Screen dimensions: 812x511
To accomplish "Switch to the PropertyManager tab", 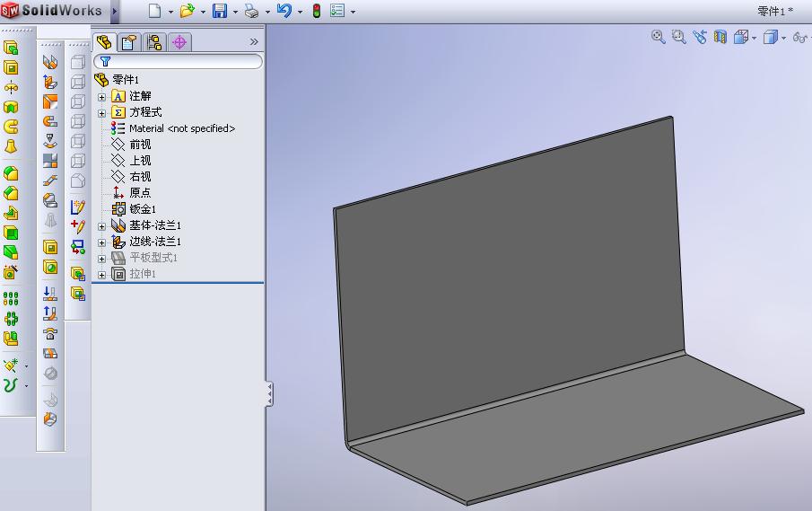I will 129,42.
